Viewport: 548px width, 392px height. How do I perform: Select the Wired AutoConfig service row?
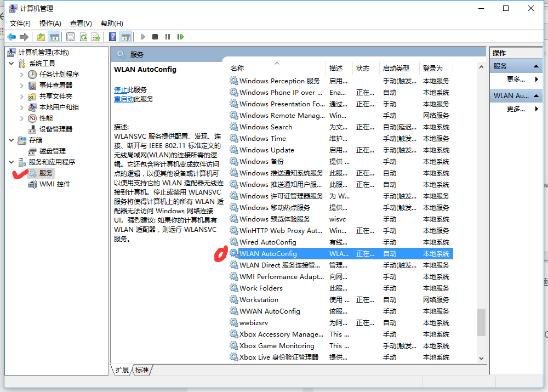pos(341,242)
